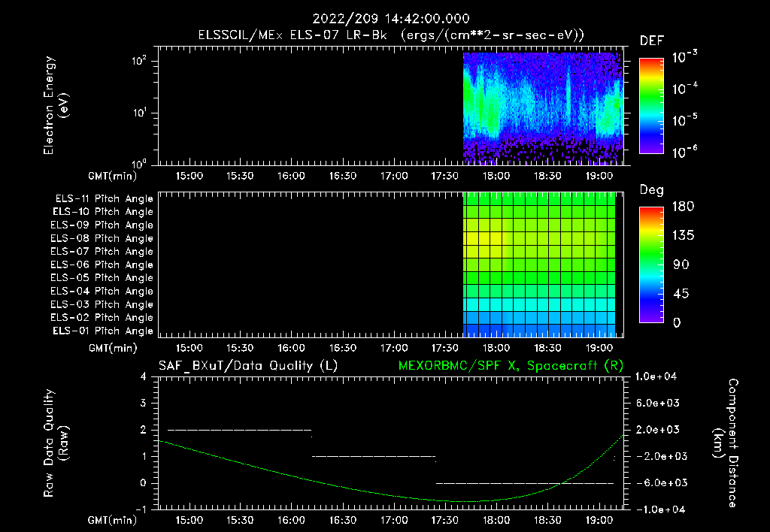Click the dashed data quality segment at level 0
Image resolution: width=770 pixels, height=532 pixels.
tap(525, 483)
